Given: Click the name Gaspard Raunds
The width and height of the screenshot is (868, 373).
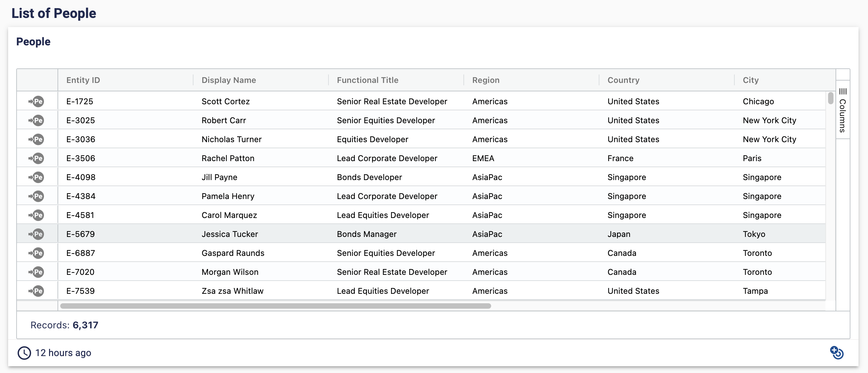Looking at the screenshot, I should [233, 253].
